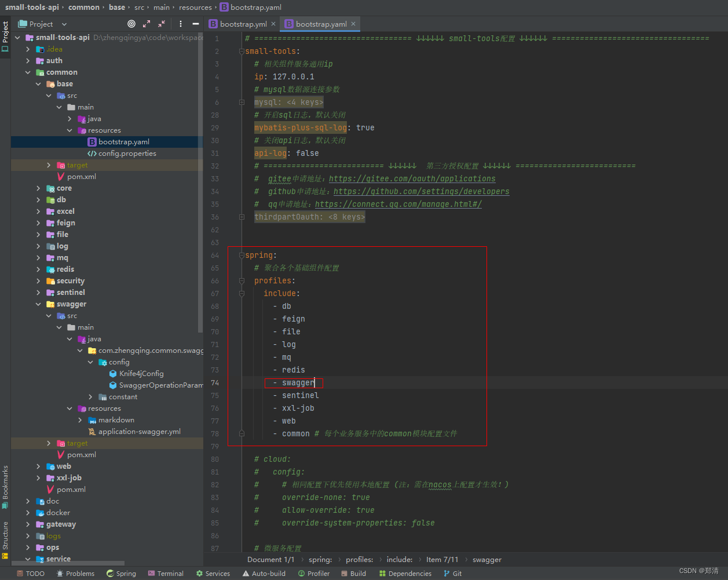The image size is (728, 580).
Task: Open the Project side tab
Action: pos(5,37)
